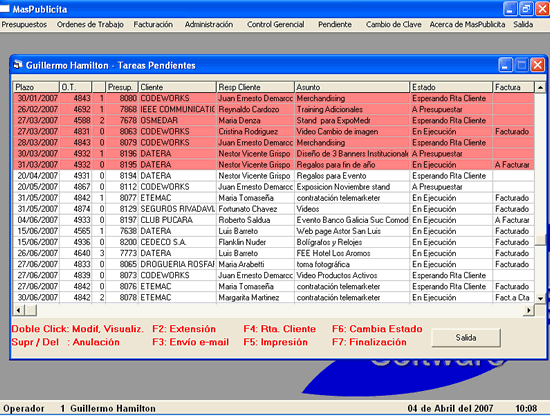Viewport: 550px width, 416px height.
Task: Select the OSMEDAR client cell
Action: (177, 120)
